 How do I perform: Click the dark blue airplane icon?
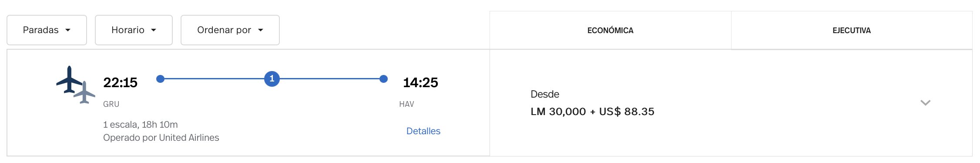point(69,79)
